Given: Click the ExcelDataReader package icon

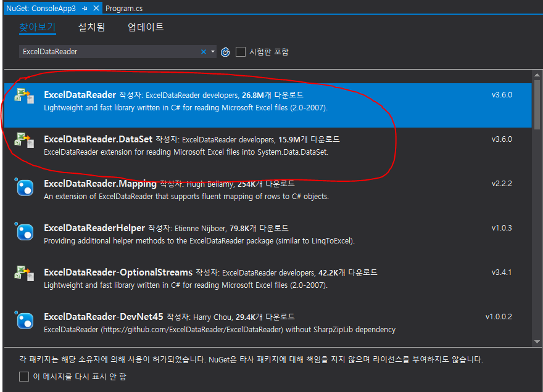Looking at the screenshot, I should click(24, 96).
